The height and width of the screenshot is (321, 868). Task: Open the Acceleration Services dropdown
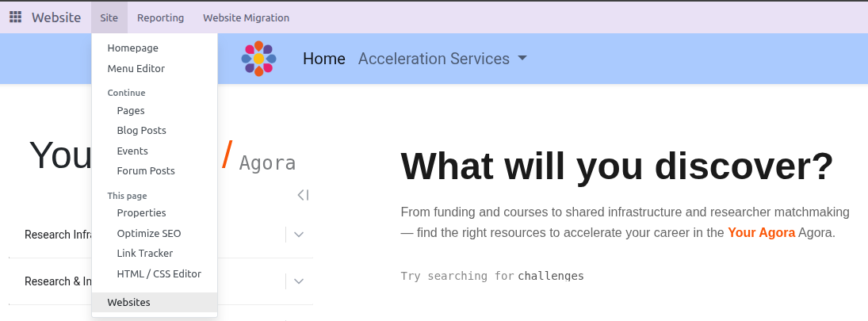tap(442, 59)
